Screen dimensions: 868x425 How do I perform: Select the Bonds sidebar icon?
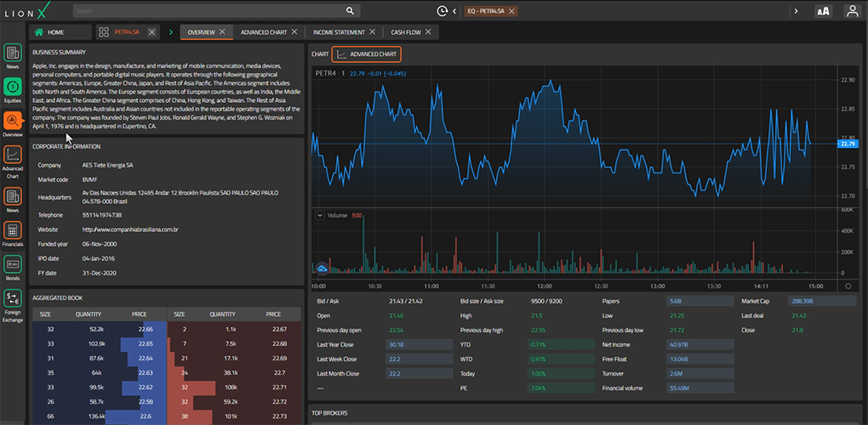tap(13, 265)
